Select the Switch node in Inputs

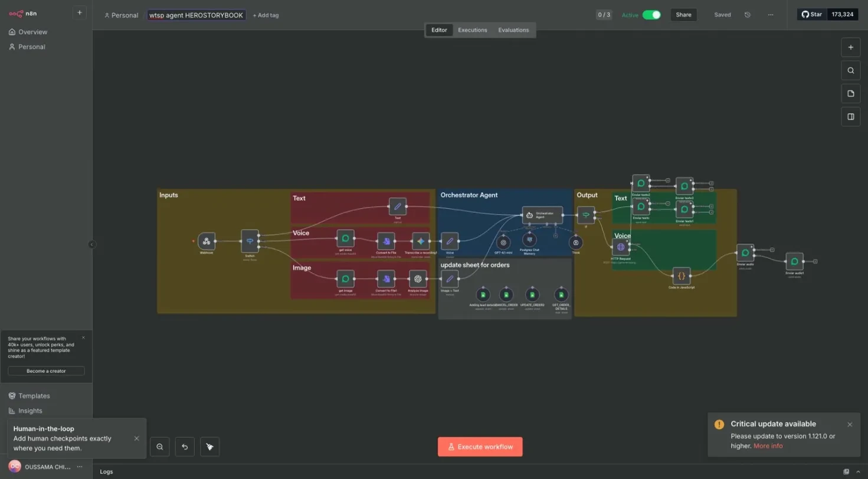[x=250, y=241]
